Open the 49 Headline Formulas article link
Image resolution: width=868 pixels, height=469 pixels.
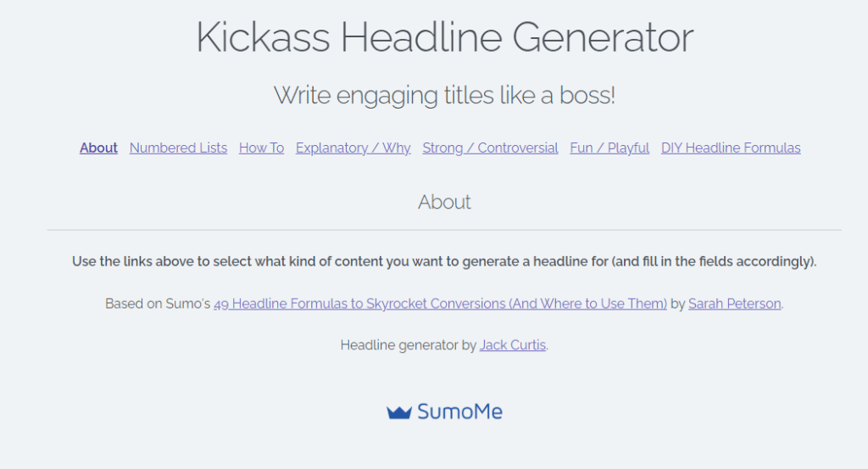[x=440, y=303]
